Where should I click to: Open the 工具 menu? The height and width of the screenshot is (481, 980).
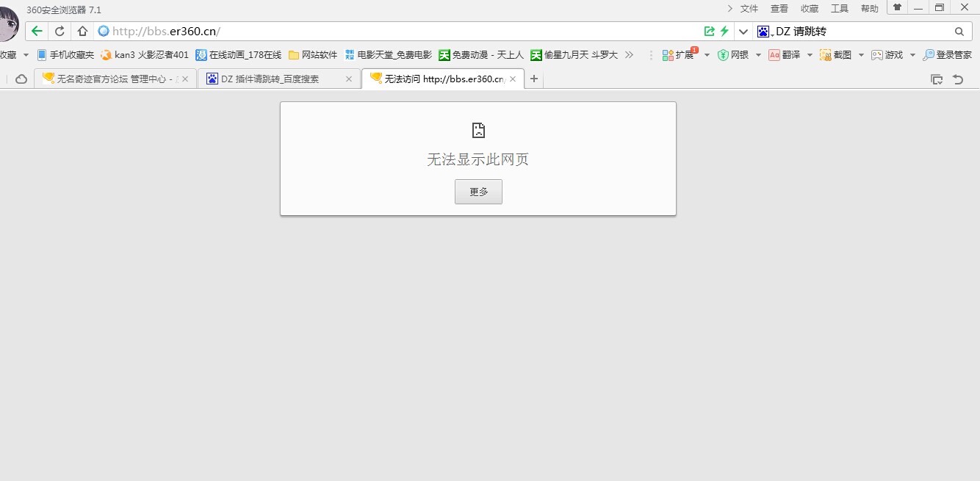[x=840, y=9]
